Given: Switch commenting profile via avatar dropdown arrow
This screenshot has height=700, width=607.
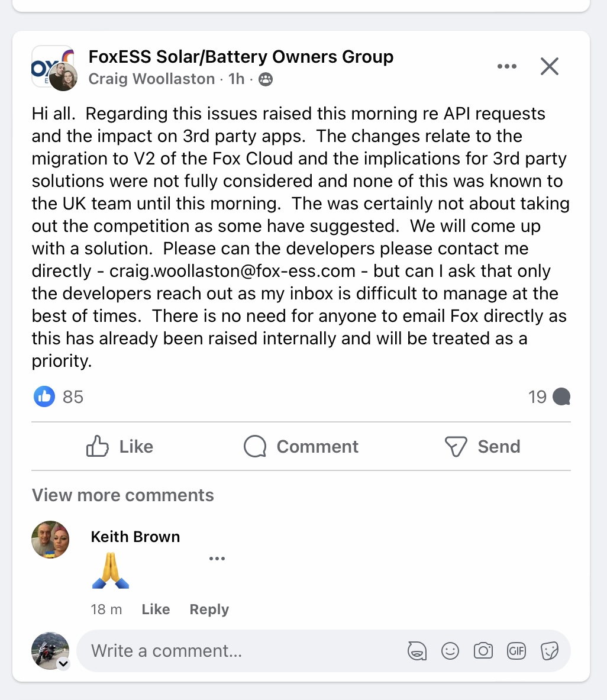Looking at the screenshot, I should (63, 664).
